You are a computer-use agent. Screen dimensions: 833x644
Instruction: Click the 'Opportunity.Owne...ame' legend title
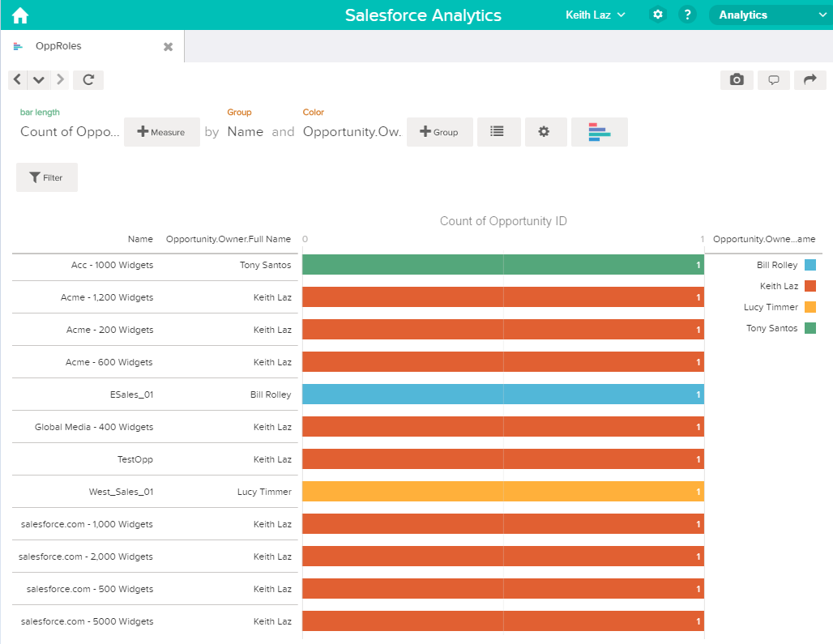764,239
